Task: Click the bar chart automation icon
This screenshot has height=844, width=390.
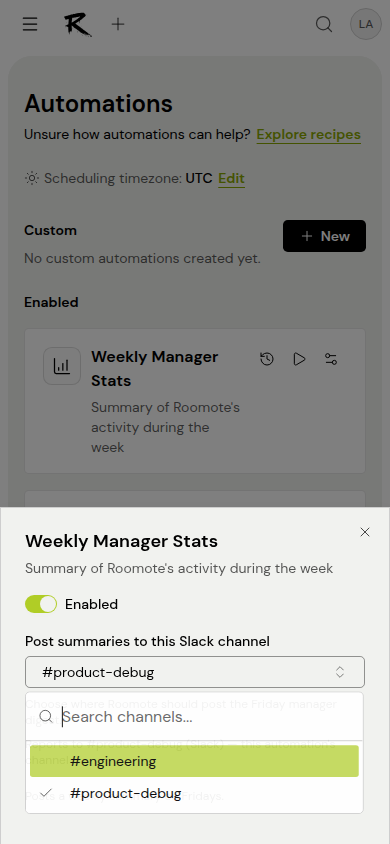Action: pyautogui.click(x=62, y=366)
